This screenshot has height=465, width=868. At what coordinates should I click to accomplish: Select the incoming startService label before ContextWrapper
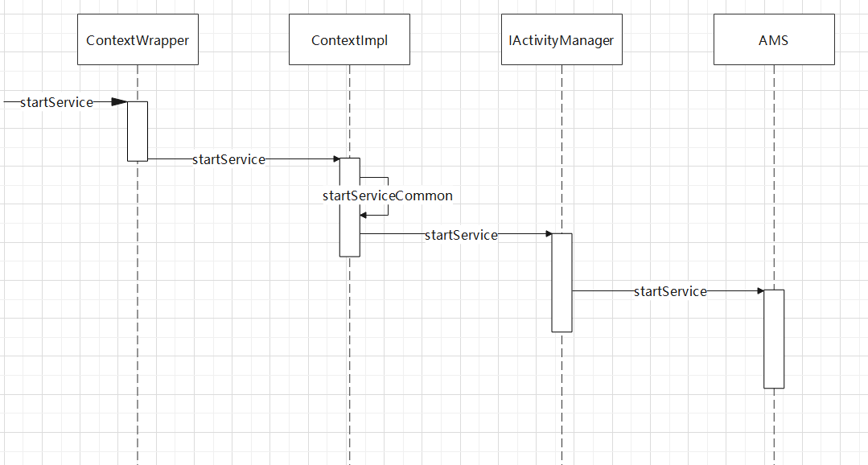point(56,102)
